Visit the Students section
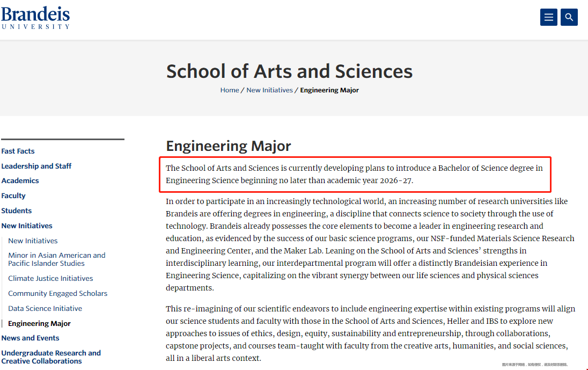Viewport: 588px width, 370px height. click(17, 211)
